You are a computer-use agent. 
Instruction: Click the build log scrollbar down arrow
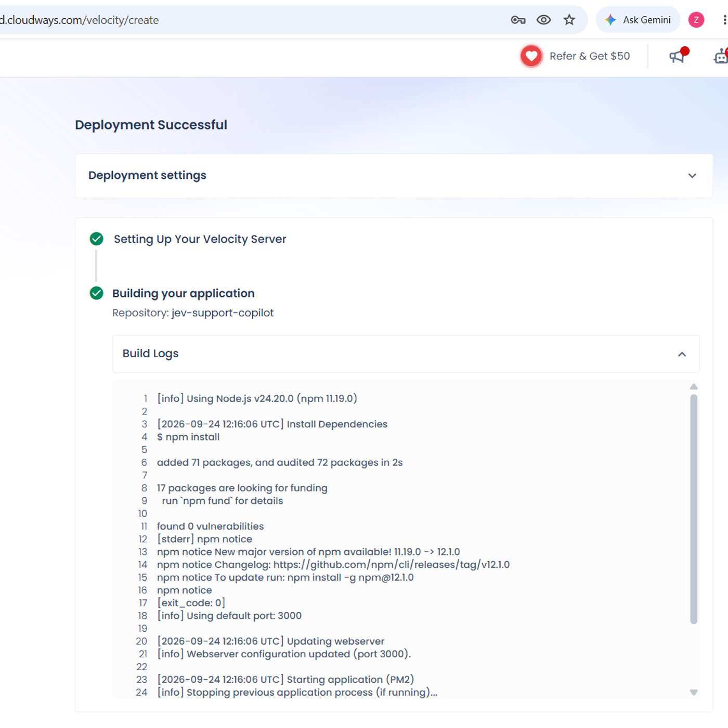(x=694, y=692)
